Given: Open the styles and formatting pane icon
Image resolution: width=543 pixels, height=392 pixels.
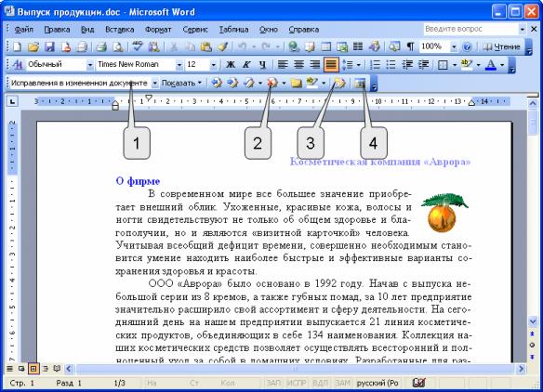Looking at the screenshot, I should (18, 64).
